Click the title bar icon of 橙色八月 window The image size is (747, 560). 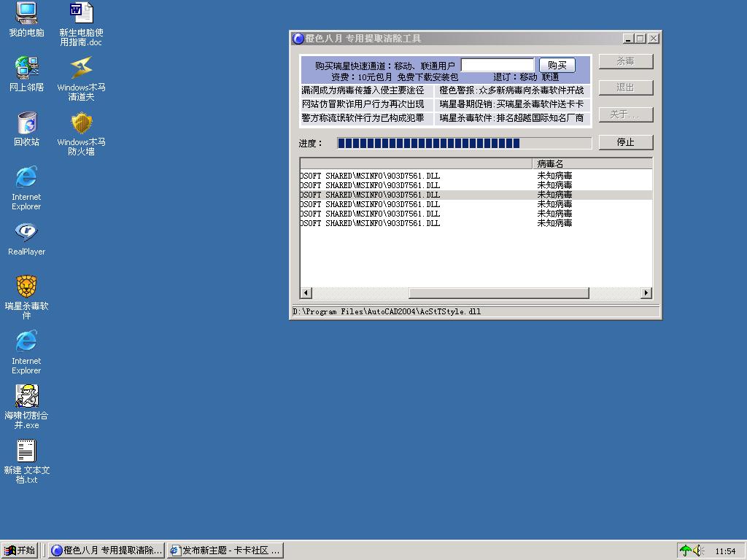click(298, 39)
